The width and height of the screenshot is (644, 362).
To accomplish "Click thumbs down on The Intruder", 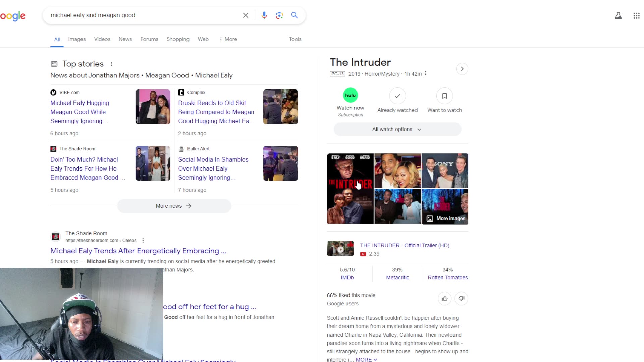I will coord(461,299).
